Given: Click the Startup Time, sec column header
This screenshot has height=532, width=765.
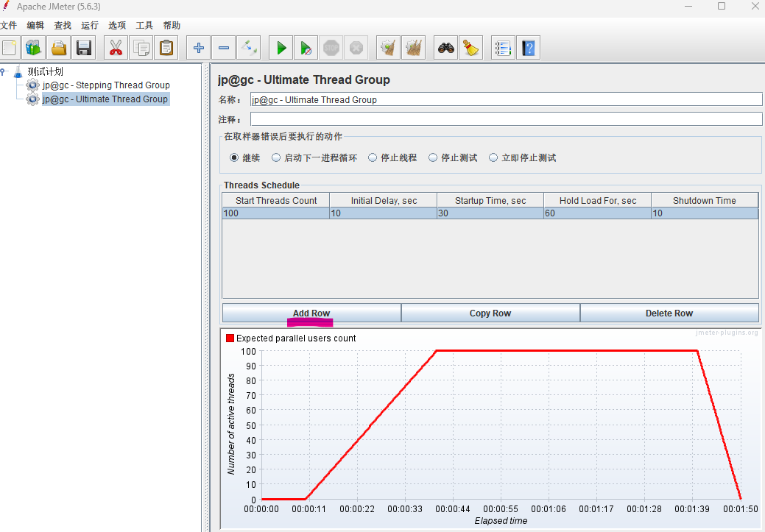Looking at the screenshot, I should click(490, 200).
